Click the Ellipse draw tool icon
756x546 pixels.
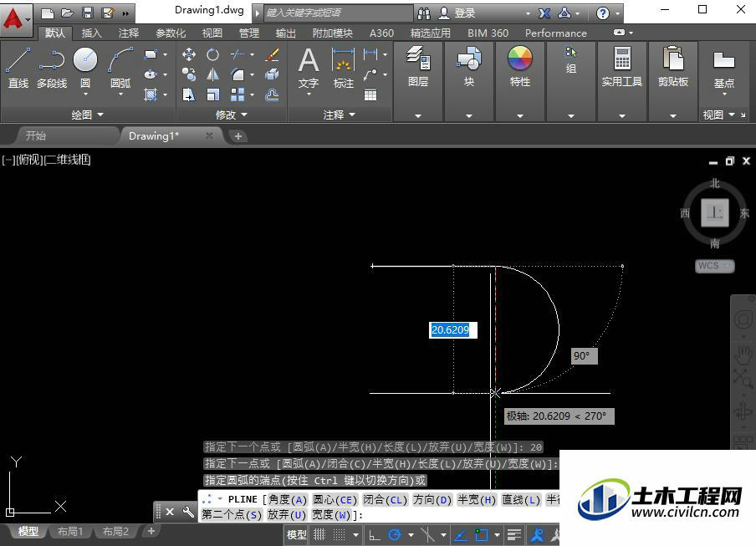tap(151, 74)
